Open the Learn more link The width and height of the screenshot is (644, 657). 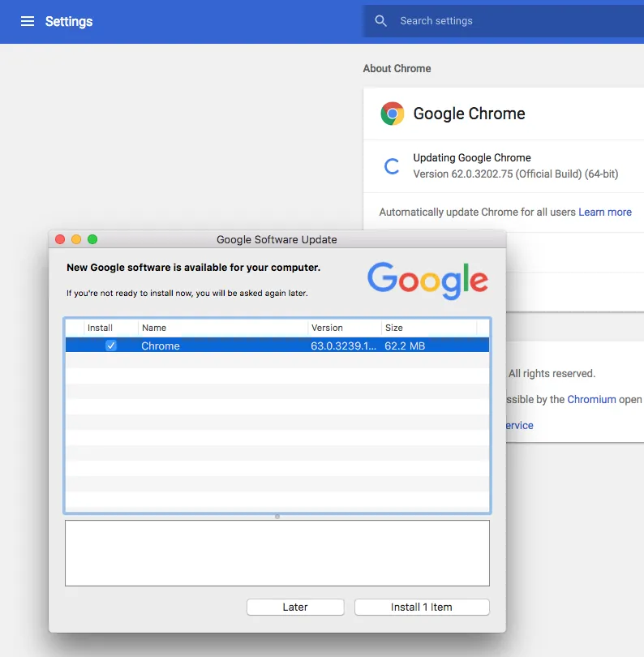[x=604, y=212]
